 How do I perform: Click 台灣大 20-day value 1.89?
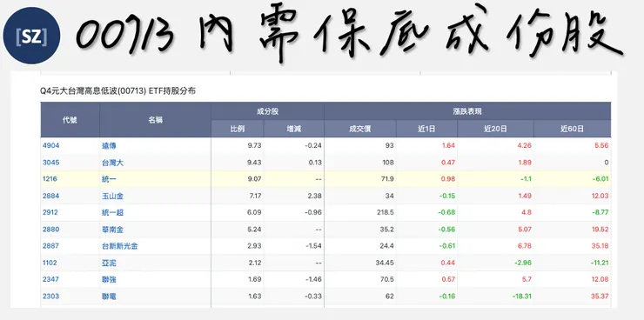click(x=525, y=162)
